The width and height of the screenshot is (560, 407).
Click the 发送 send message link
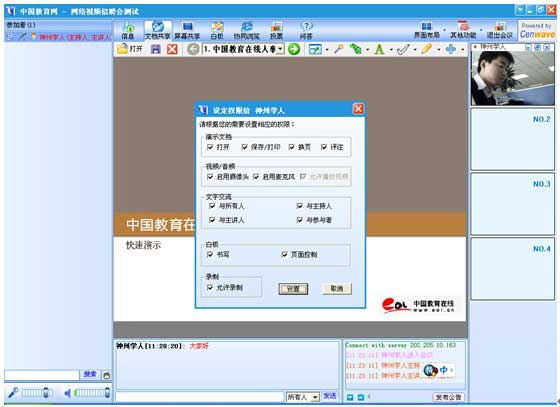329,396
